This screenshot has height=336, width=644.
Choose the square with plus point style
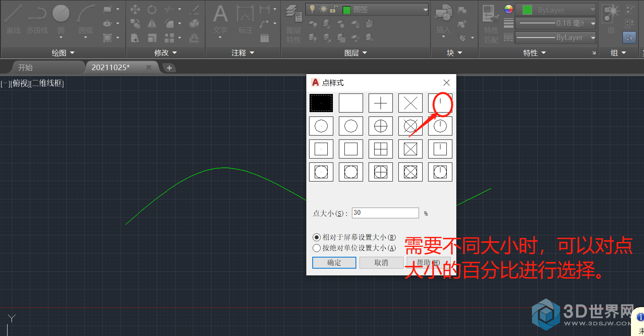pos(381,149)
